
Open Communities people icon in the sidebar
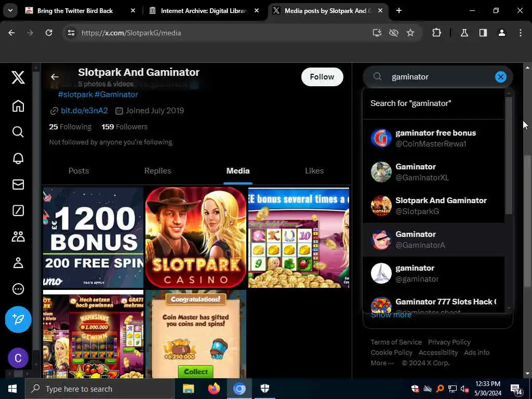(x=18, y=236)
